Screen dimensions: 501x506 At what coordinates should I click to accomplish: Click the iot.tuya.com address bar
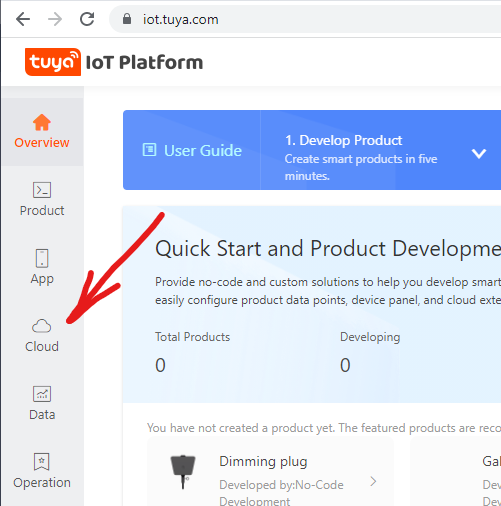[x=305, y=19]
